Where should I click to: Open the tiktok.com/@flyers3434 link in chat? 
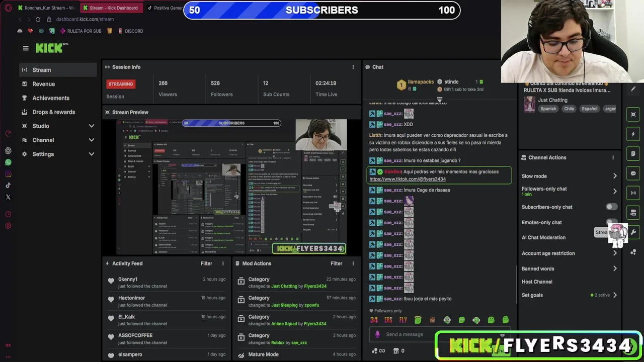408,179
